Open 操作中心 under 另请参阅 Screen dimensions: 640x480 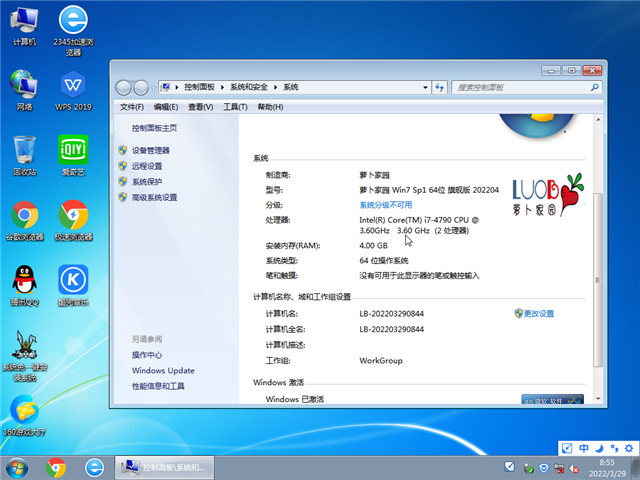click(x=147, y=355)
